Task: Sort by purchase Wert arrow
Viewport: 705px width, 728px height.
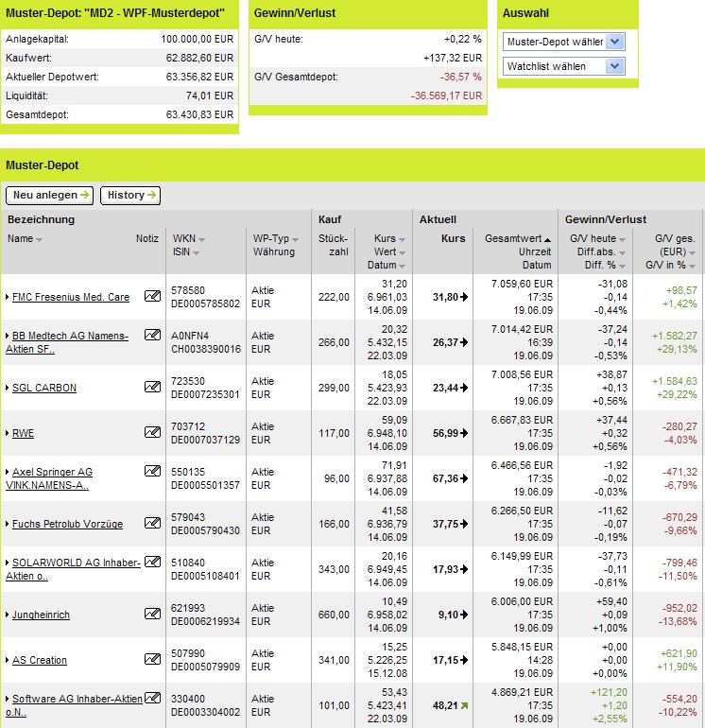Action: click(402, 253)
